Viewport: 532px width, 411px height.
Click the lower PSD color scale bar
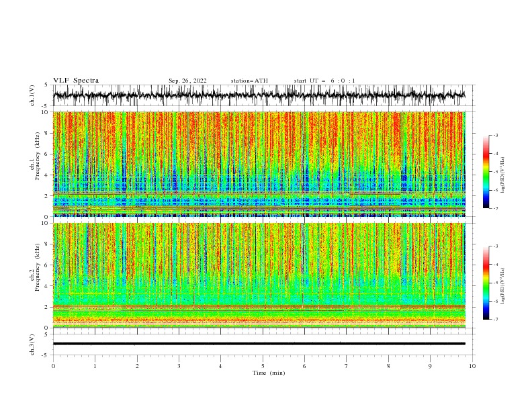coord(486,283)
